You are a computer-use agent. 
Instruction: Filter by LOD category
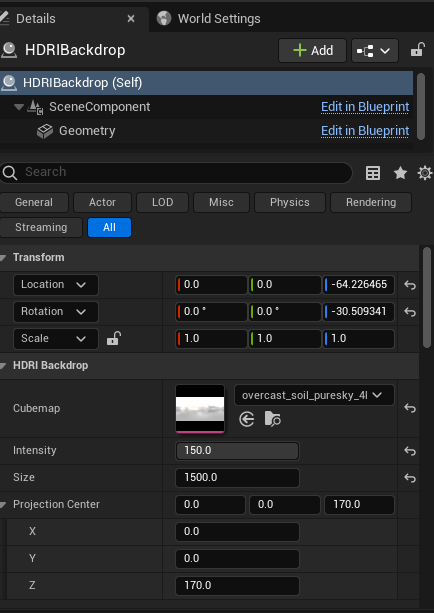click(x=162, y=202)
